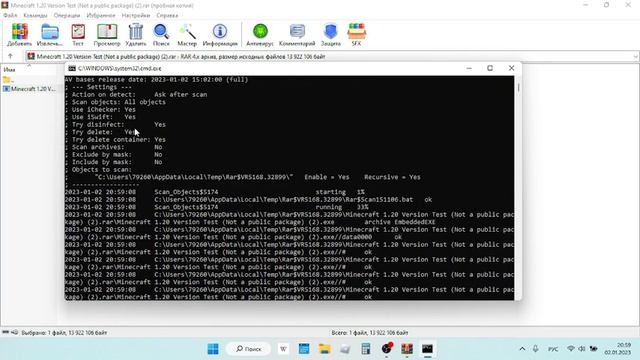
Task: Click the SFX toolbar icon
Action: [x=356, y=34]
